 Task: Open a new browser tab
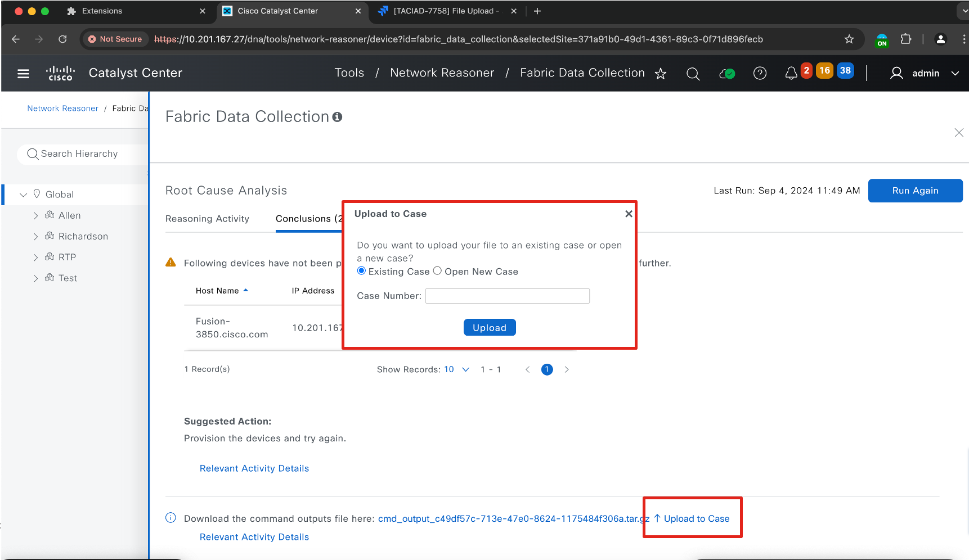537,11
